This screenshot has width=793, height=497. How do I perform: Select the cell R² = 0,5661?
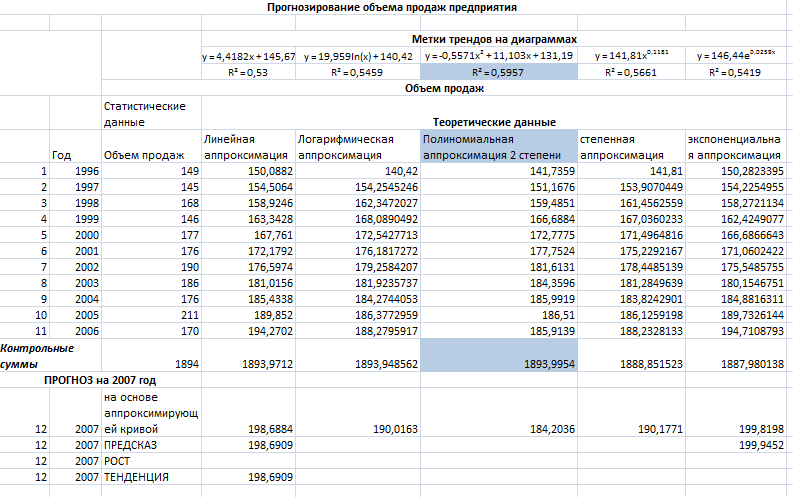point(631,72)
